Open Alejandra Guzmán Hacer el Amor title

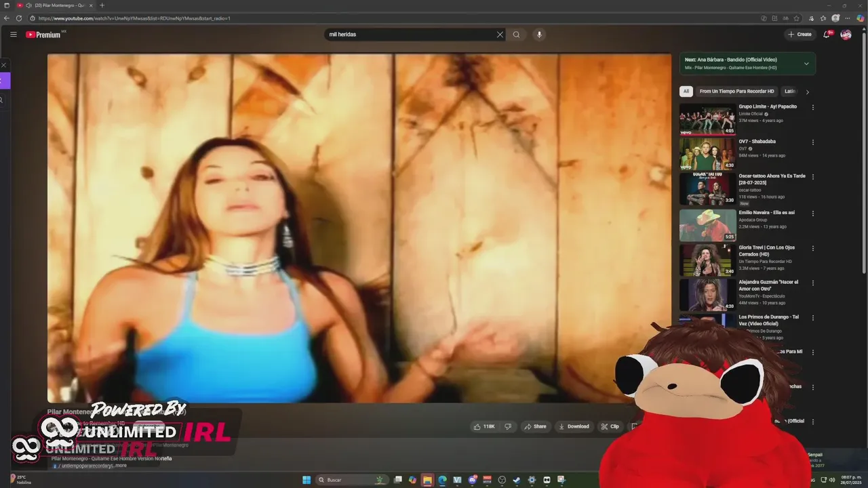[768, 285]
